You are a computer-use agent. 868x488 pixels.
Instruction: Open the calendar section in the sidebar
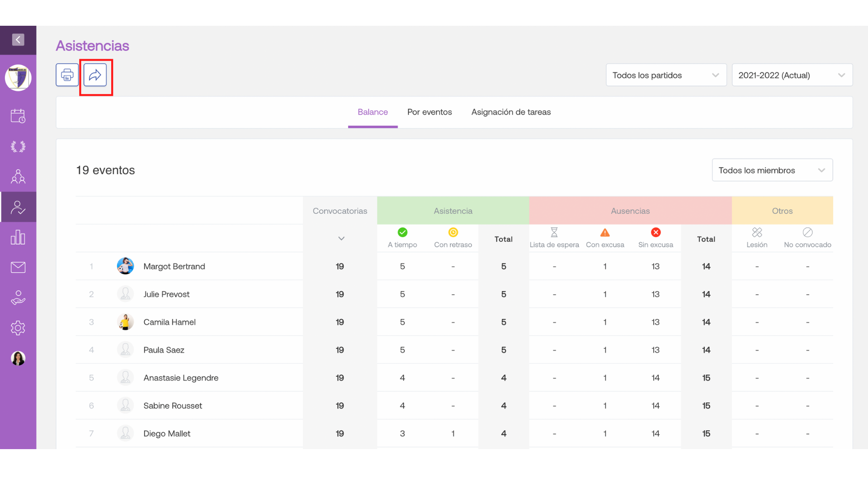(18, 116)
